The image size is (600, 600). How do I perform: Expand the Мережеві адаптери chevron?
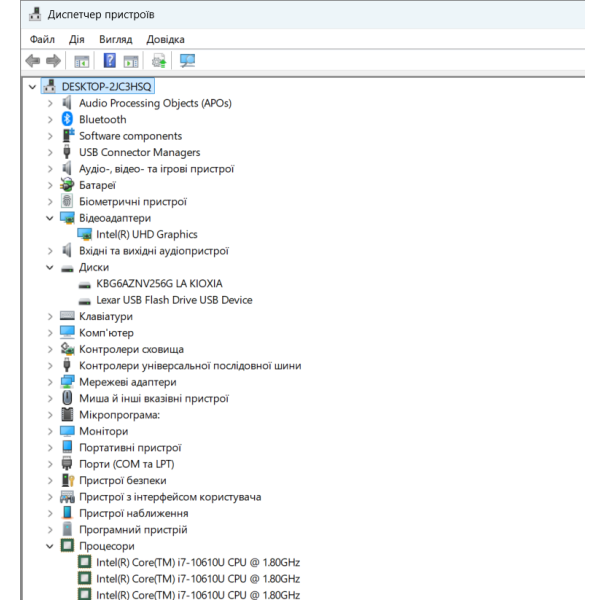[x=50, y=382]
